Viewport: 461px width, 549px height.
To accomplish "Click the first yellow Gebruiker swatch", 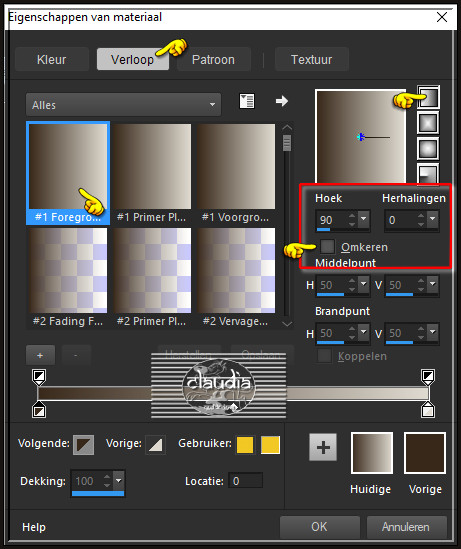I will click(245, 445).
